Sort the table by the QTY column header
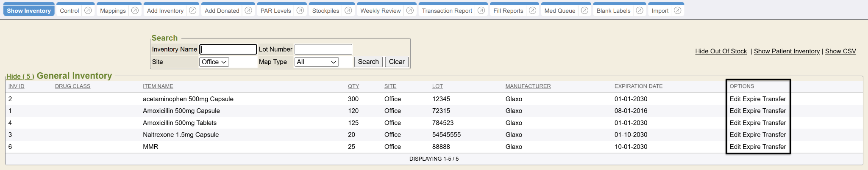The width and height of the screenshot is (868, 170). (353, 86)
